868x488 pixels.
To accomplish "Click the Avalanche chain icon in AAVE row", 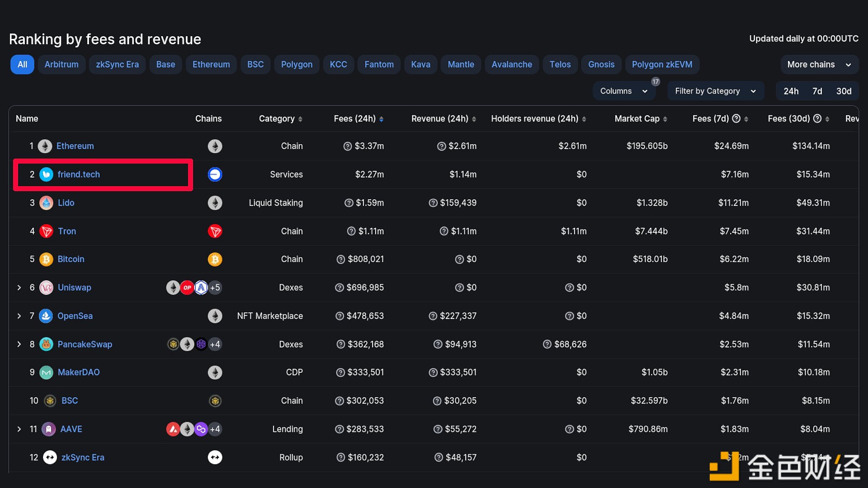I will 173,429.
